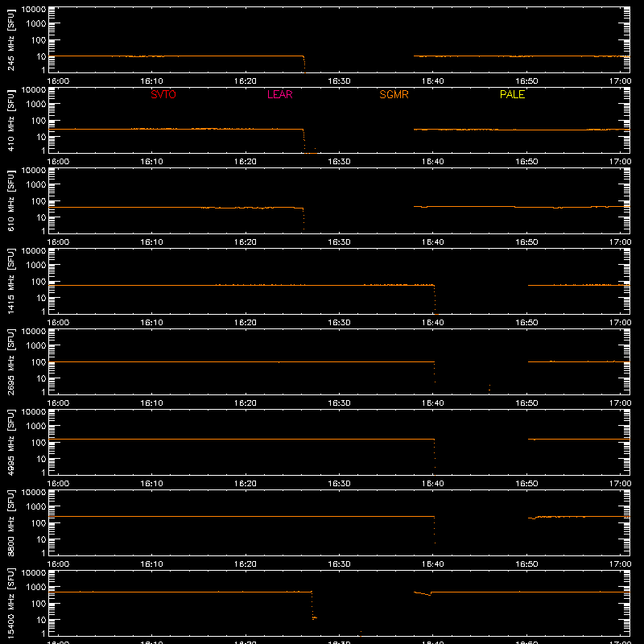Click the 1000 y-axis value of the 15400 MHz panel

[36, 588]
